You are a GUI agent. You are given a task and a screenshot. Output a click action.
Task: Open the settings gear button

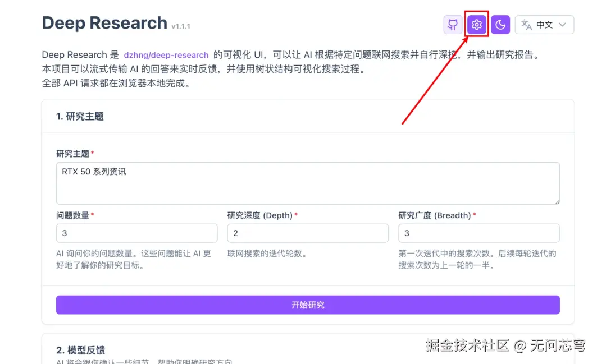[477, 25]
